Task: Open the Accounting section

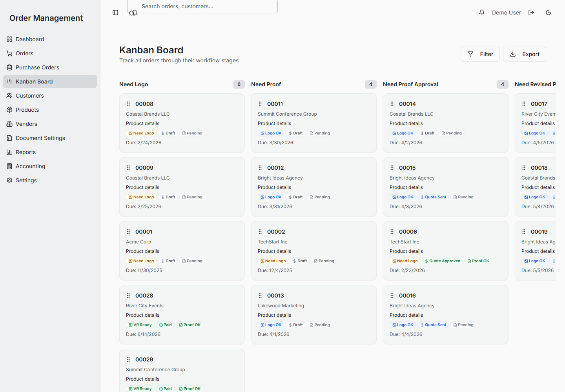Action: coord(50,166)
